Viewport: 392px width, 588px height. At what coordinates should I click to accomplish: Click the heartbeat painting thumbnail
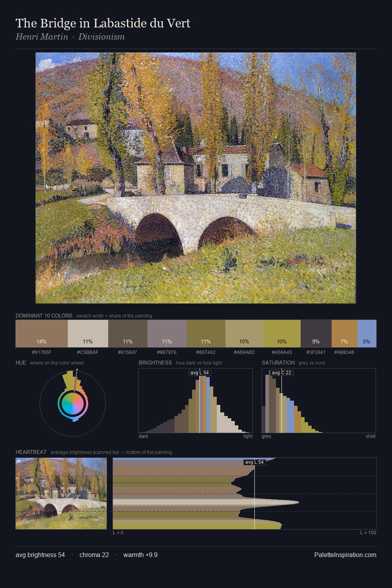click(x=61, y=494)
